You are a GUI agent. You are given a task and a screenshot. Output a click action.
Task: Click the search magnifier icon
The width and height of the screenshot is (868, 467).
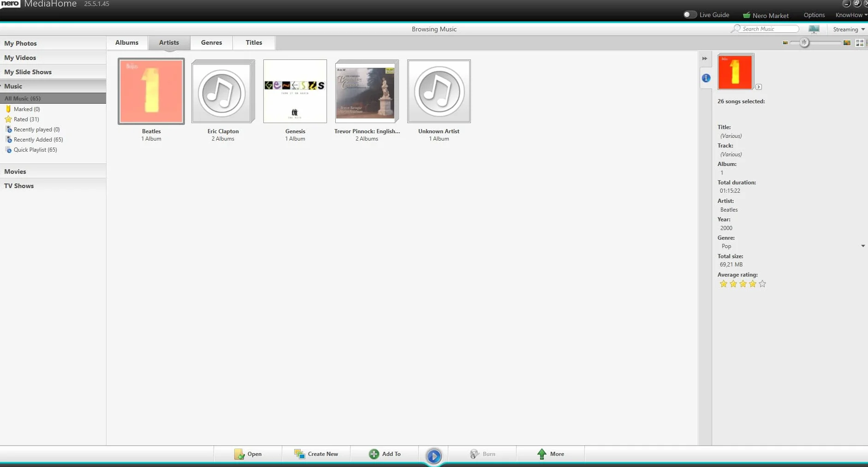click(x=736, y=29)
